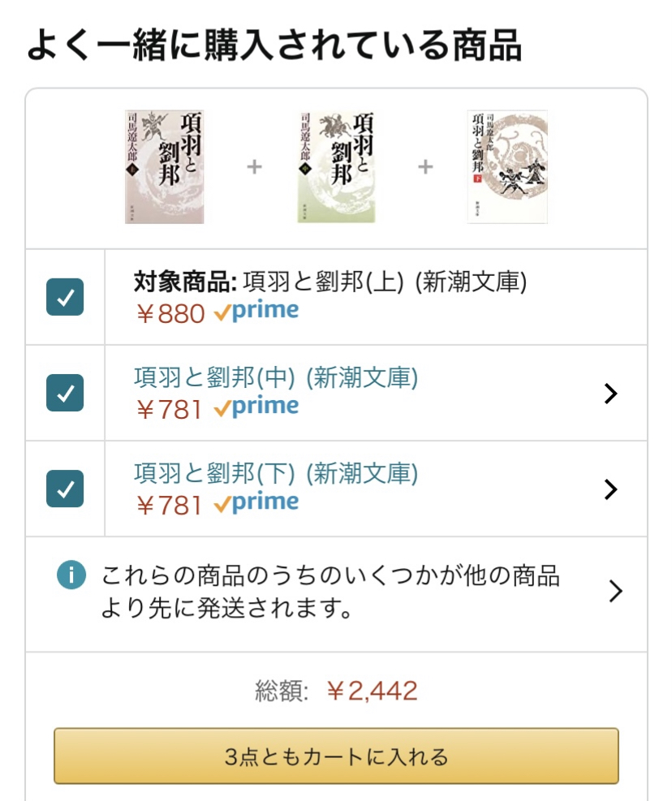Open the 項羽と劉邦(下) (新潮文庫) link

click(276, 473)
